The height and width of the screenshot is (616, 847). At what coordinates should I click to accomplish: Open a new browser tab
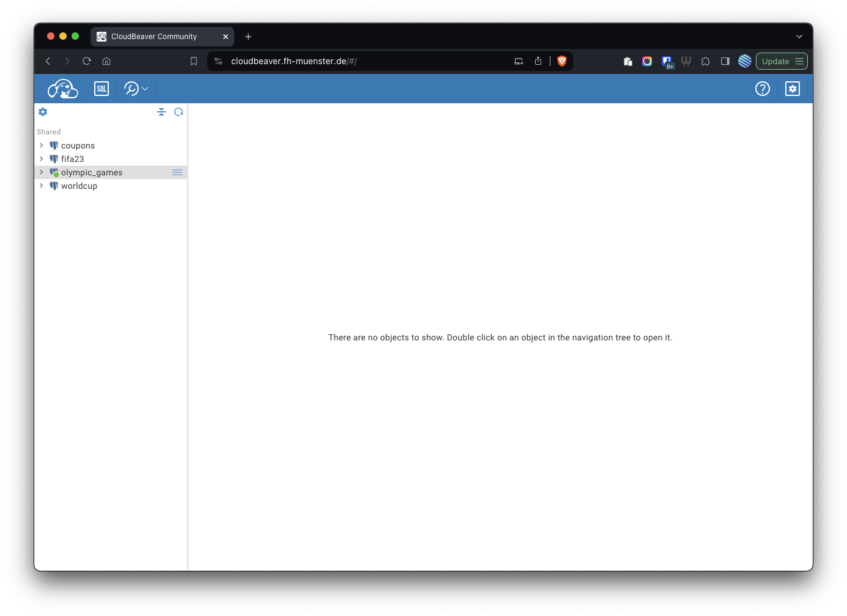248,37
